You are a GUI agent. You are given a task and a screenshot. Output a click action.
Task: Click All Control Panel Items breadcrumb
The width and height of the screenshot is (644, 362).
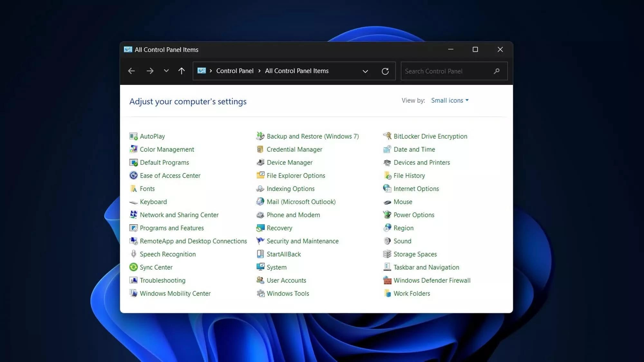(x=297, y=71)
